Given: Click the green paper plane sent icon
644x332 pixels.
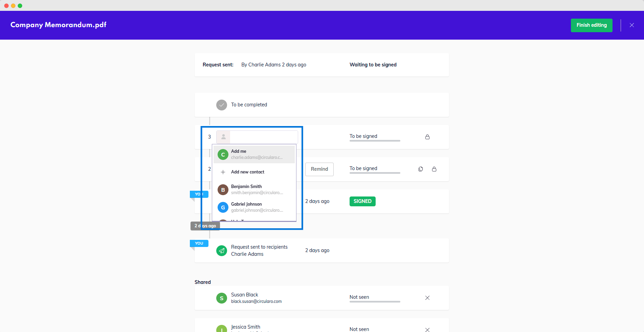Looking at the screenshot, I should pos(222,251).
